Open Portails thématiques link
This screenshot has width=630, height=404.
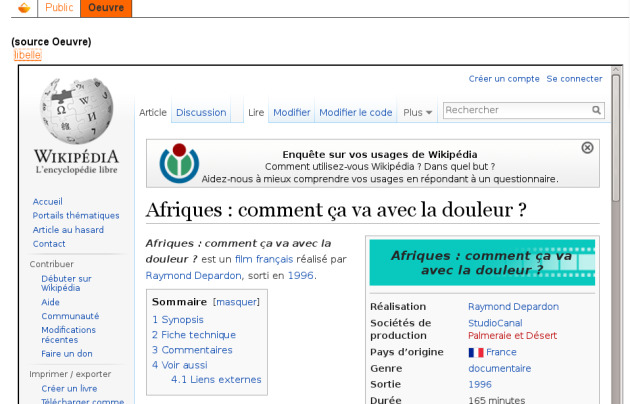click(x=76, y=216)
